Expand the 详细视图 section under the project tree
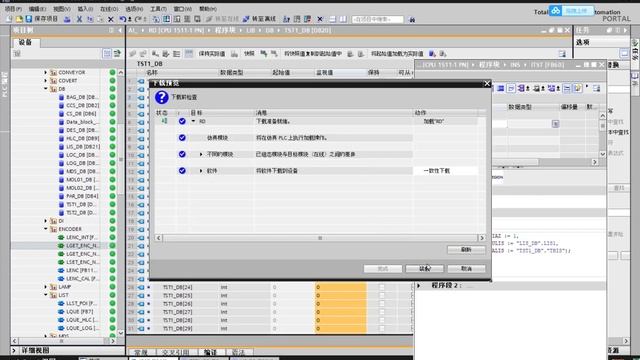 click(x=15, y=350)
